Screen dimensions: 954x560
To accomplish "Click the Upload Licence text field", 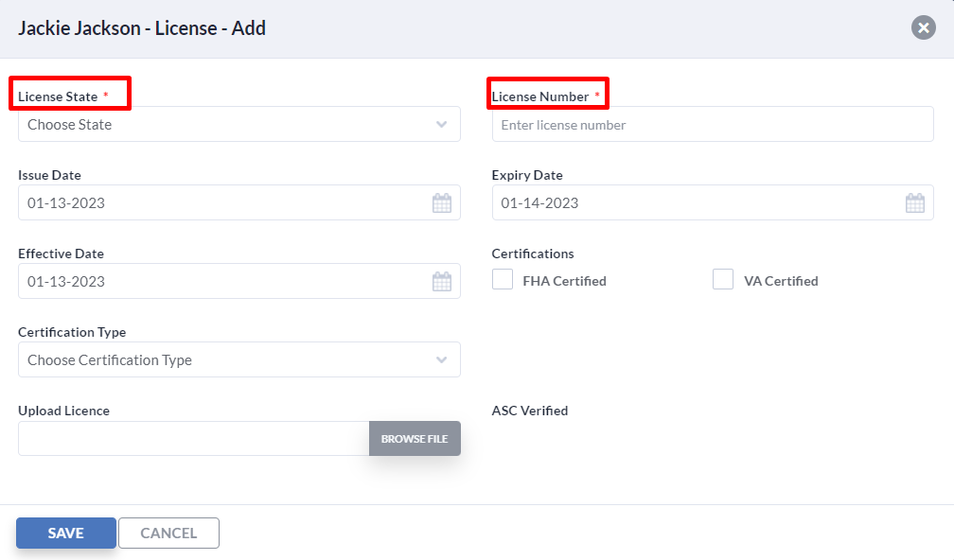I will click(189, 438).
